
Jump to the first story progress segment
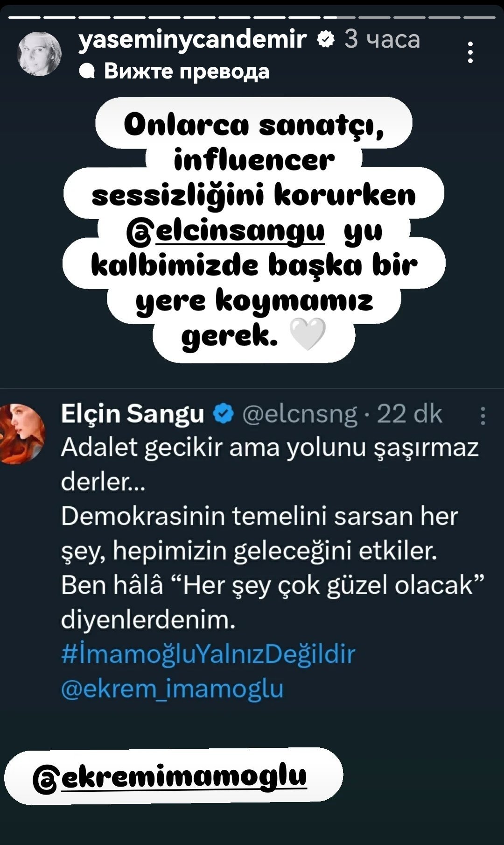26,18
